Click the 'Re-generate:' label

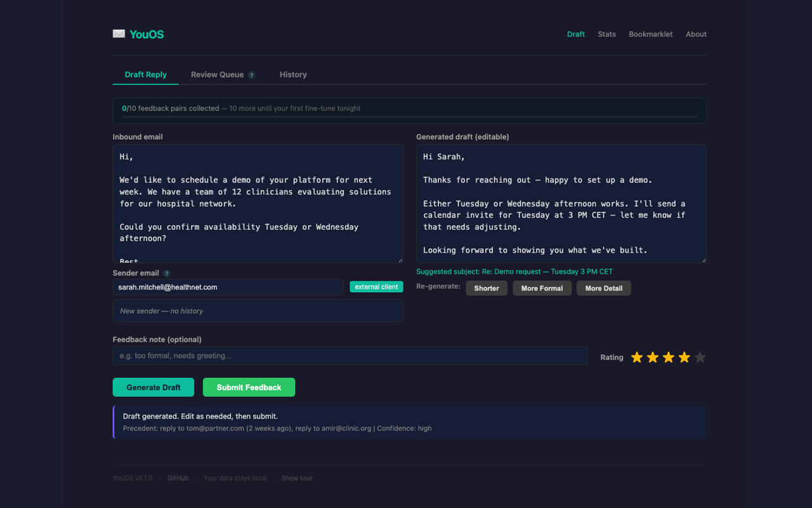(438, 286)
